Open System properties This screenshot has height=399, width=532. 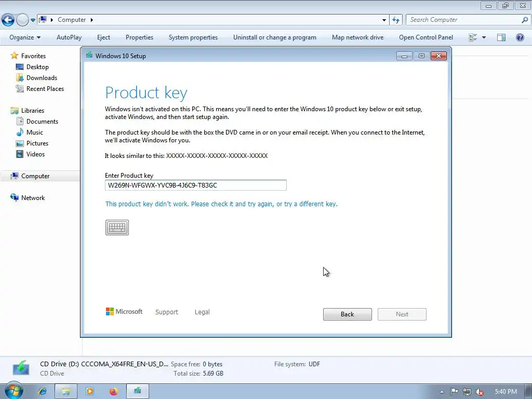point(193,37)
